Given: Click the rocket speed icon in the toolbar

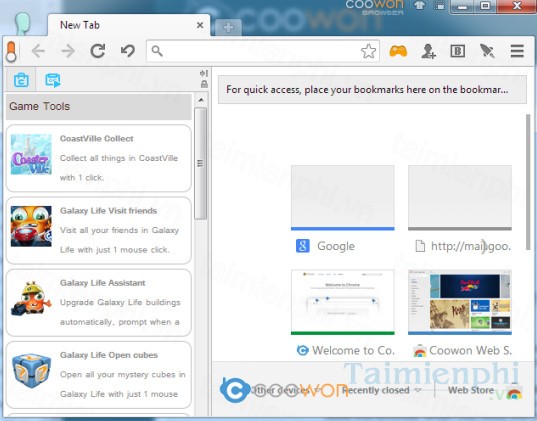Looking at the screenshot, I should 487,51.
